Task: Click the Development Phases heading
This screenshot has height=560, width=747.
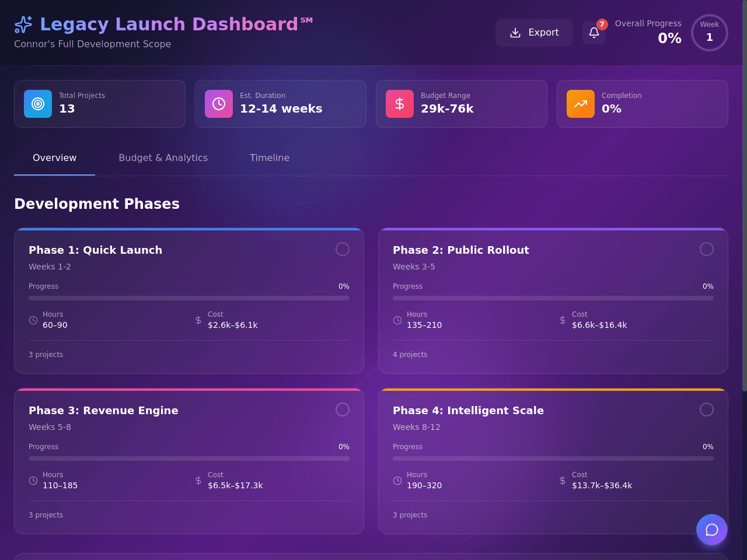Action: click(97, 204)
